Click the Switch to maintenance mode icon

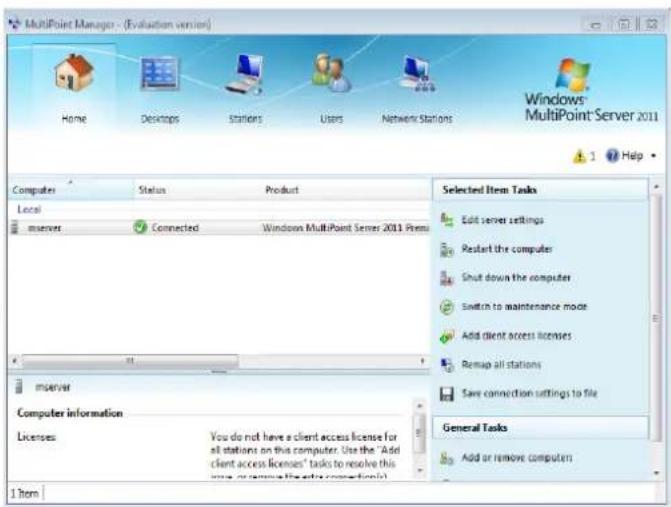coord(447,307)
